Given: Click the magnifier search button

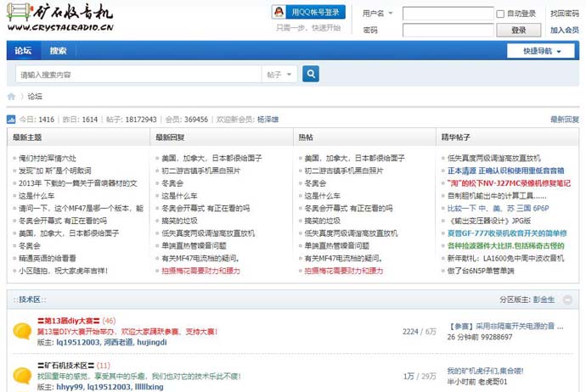Looking at the screenshot, I should tap(311, 74).
